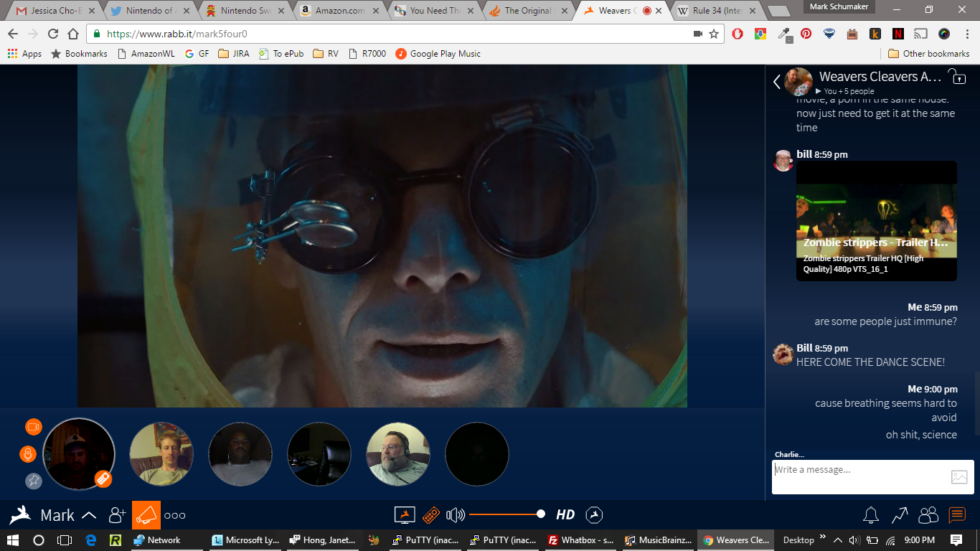The image size is (980, 551).
Task: Open the notifications bell
Action: tap(871, 514)
